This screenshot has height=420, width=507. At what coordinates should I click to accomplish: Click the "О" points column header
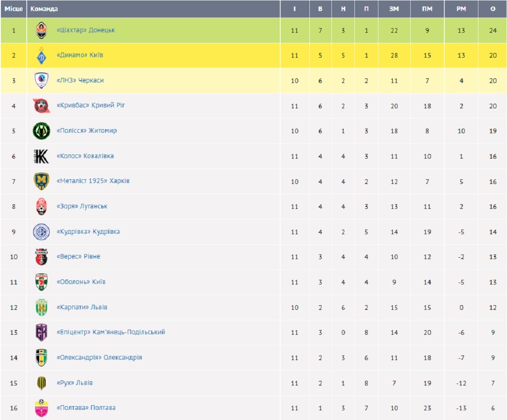tap(493, 9)
